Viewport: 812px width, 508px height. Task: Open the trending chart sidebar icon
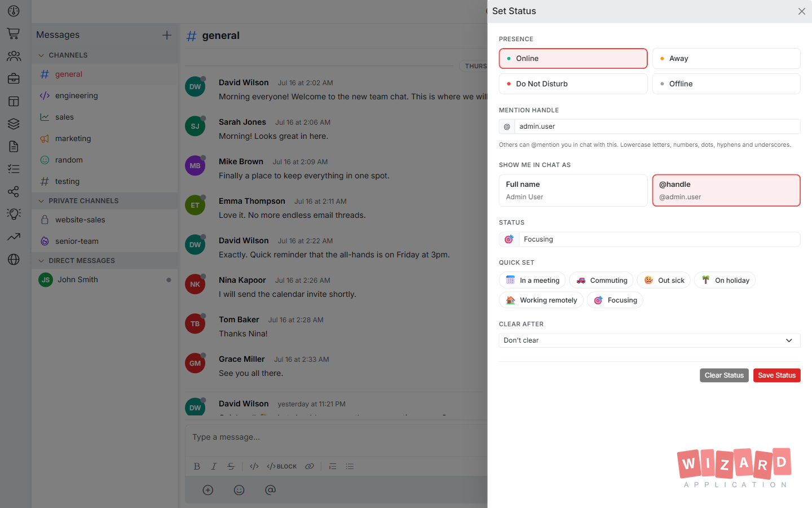tap(14, 237)
